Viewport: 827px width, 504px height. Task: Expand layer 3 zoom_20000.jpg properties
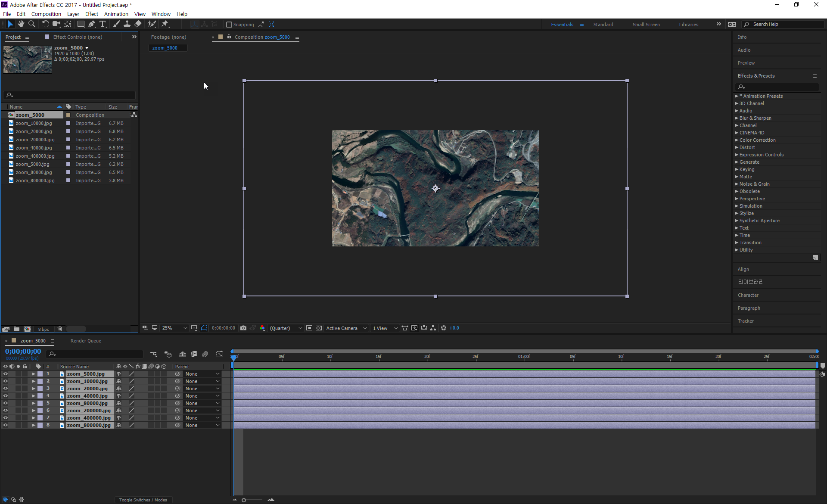point(33,389)
